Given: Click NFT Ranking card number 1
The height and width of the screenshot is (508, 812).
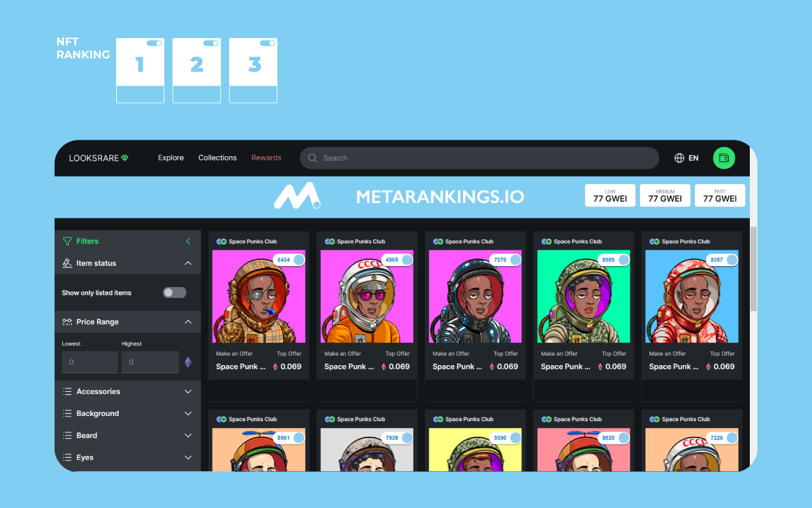Looking at the screenshot, I should click(x=140, y=70).
